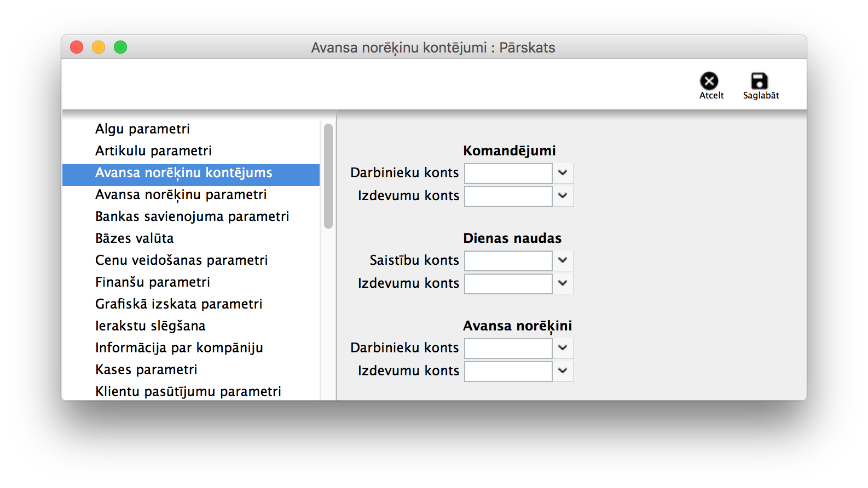Select Algu parametri in the sidebar

142,129
